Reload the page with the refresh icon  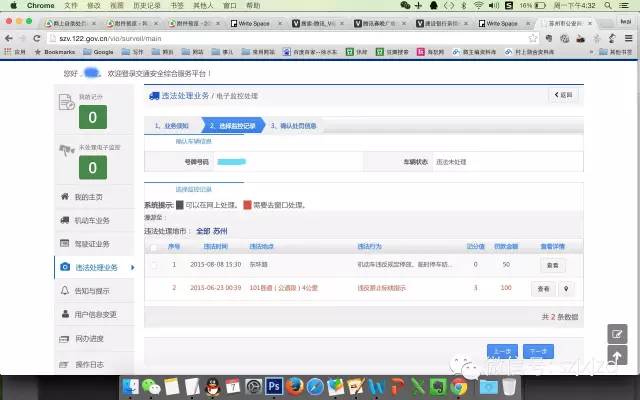[x=37, y=38]
